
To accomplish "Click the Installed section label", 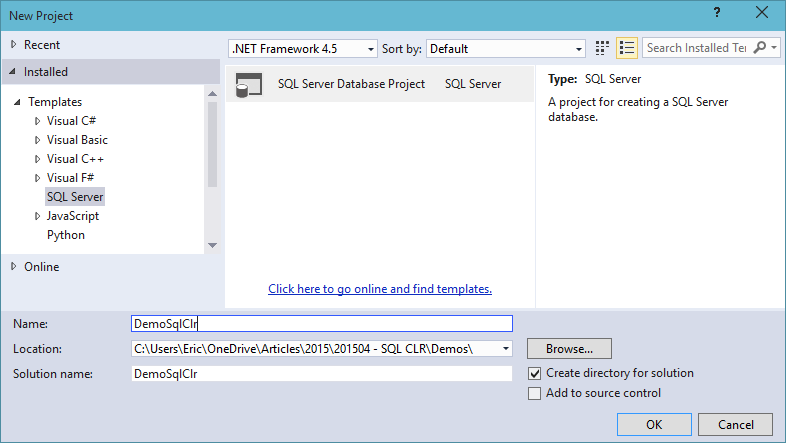I will (46, 72).
